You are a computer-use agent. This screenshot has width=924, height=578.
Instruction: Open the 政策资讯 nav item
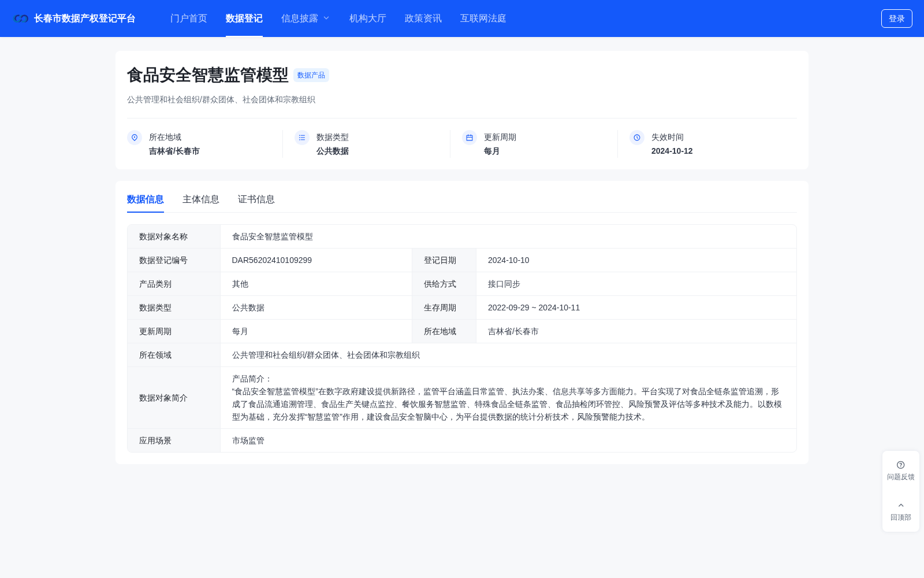coord(423,18)
